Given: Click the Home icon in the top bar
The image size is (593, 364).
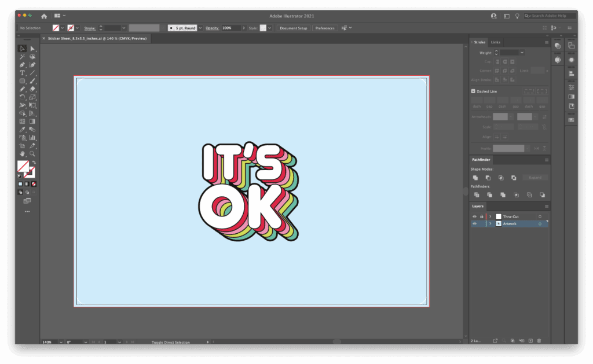Looking at the screenshot, I should (x=44, y=16).
